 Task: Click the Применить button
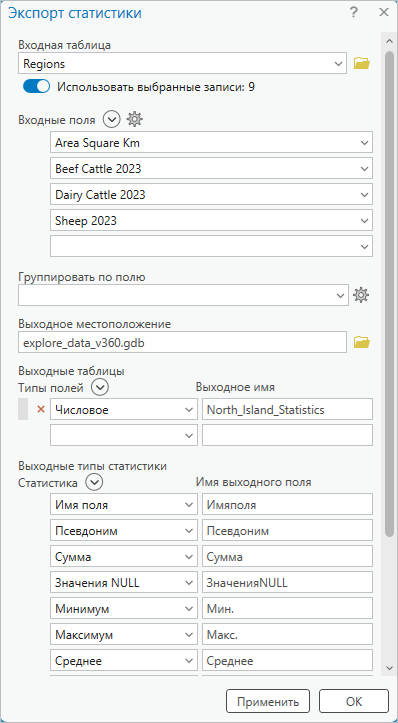(x=268, y=701)
